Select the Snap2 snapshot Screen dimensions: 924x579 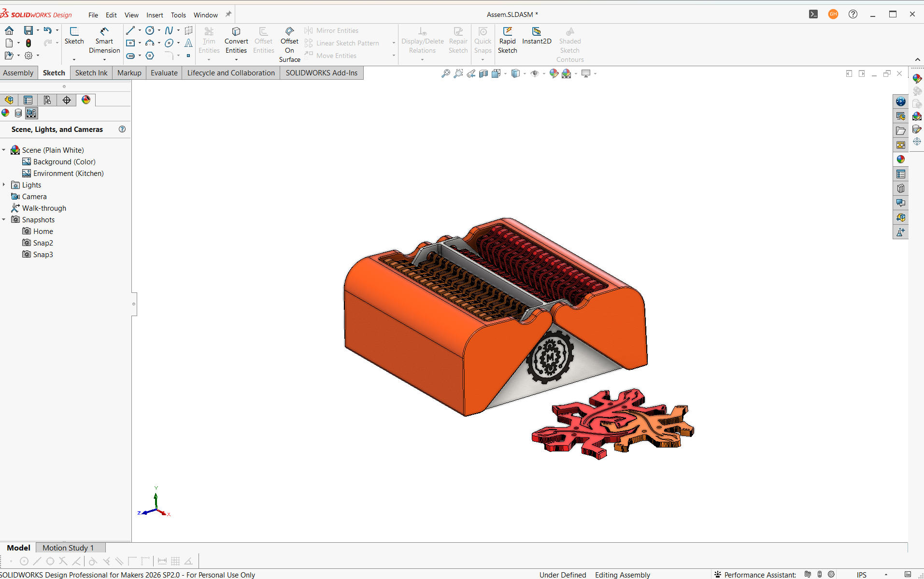click(x=43, y=243)
